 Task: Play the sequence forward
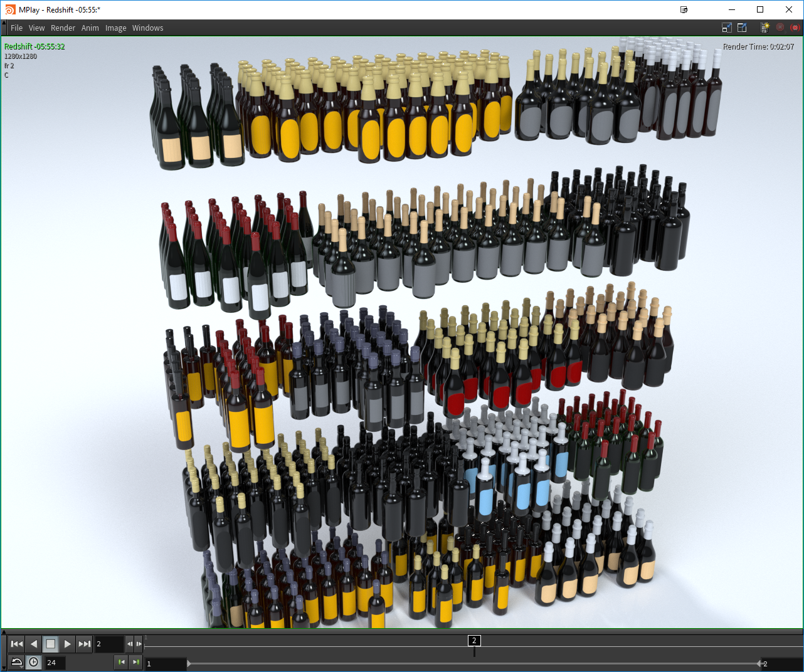coord(68,644)
